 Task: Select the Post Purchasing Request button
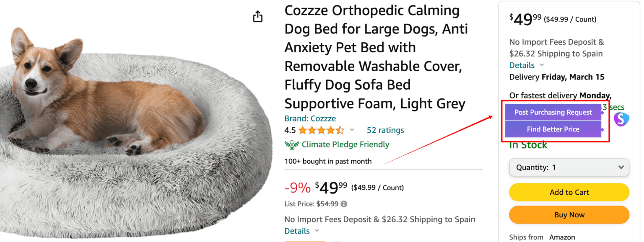tap(553, 112)
